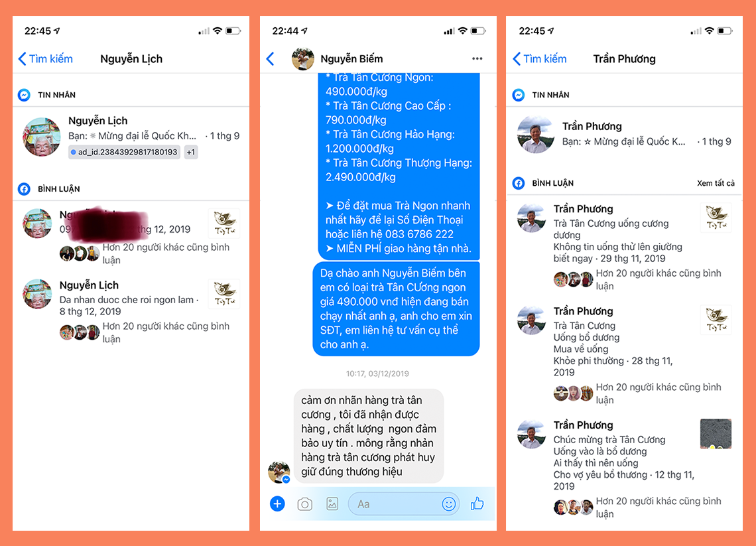Tap back arrow in Nguyễn Biếm chat
The height and width of the screenshot is (546, 756).
click(271, 59)
